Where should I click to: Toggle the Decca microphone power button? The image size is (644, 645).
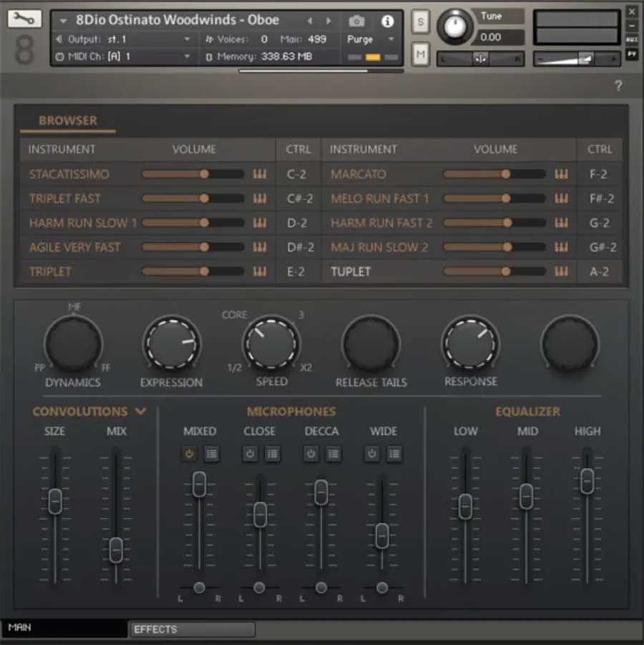[x=311, y=454]
